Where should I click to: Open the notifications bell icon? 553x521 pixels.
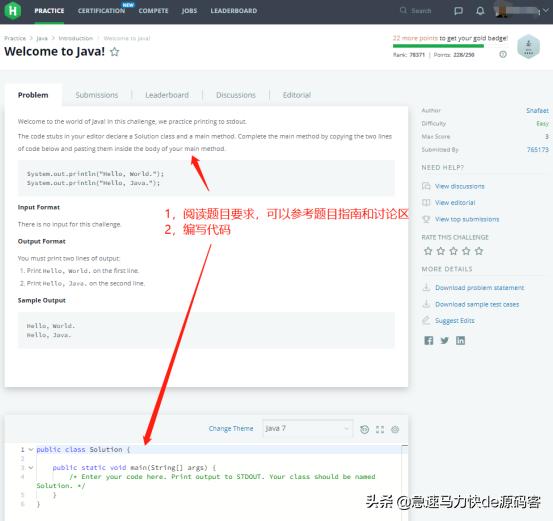480,11
